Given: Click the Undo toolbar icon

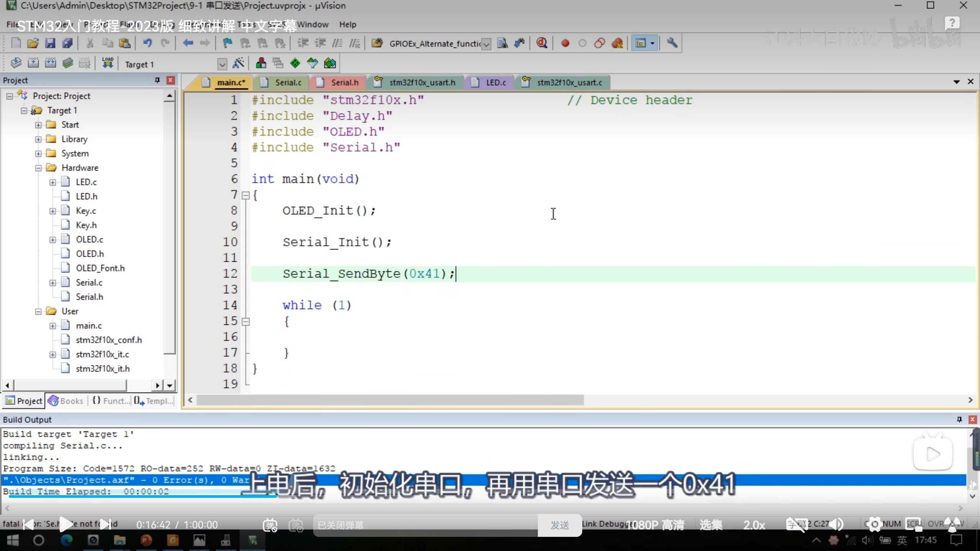Looking at the screenshot, I should click(147, 43).
